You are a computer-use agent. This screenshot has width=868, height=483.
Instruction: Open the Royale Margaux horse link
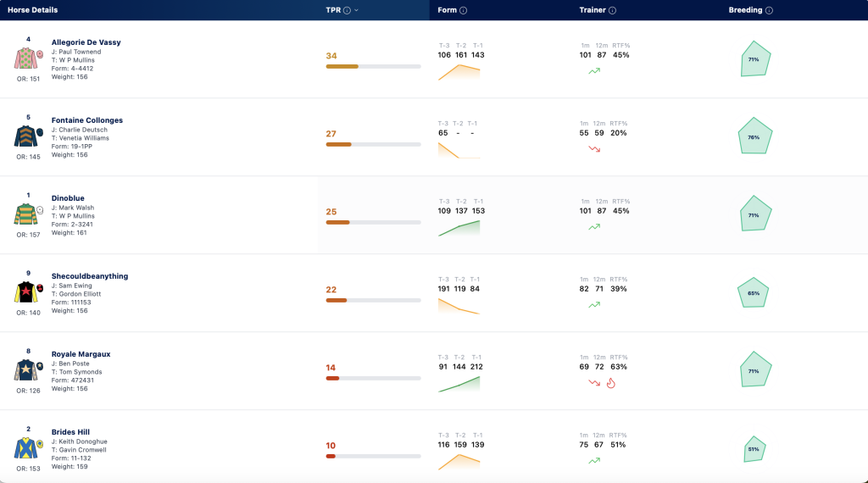[x=81, y=354]
